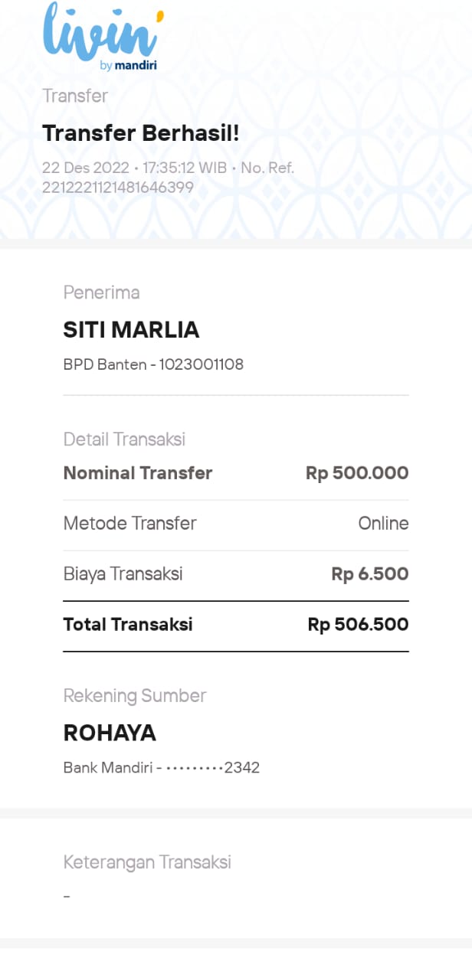472x980 pixels.
Task: Select the Rp 500.000 transfer amount
Action: click(357, 473)
